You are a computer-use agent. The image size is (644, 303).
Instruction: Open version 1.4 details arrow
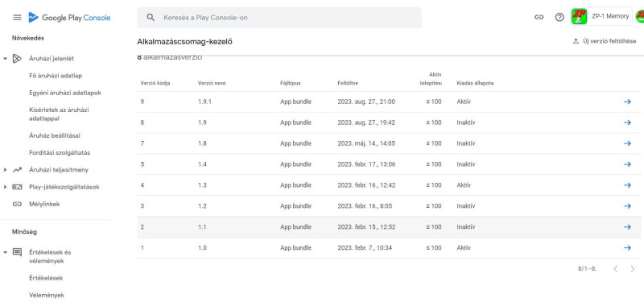click(627, 164)
